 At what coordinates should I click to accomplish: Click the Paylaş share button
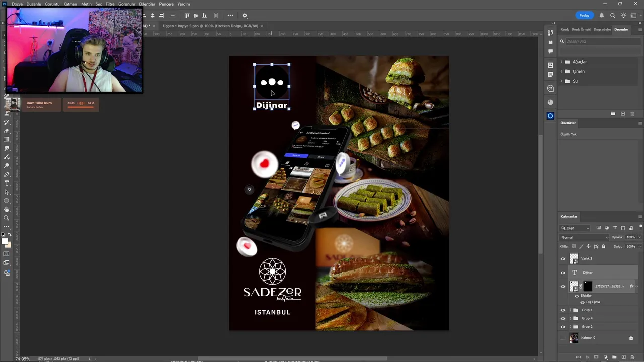[x=584, y=16]
